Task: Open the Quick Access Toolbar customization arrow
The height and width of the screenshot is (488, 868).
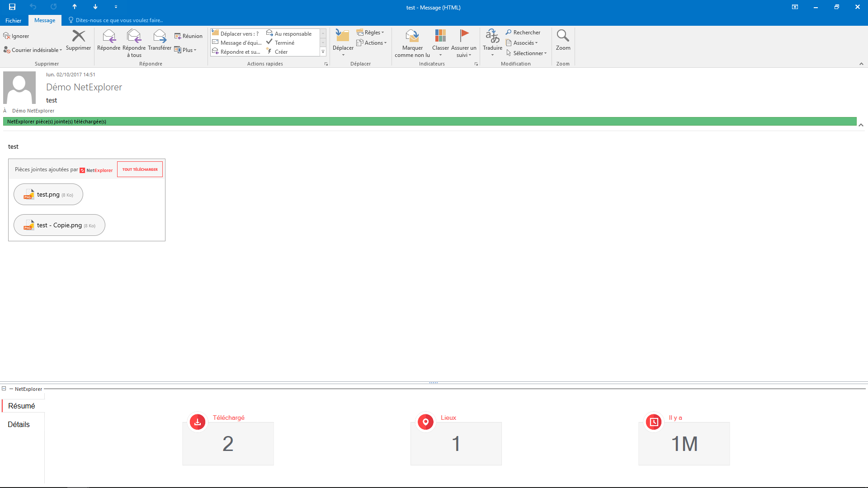Action: [x=116, y=7]
